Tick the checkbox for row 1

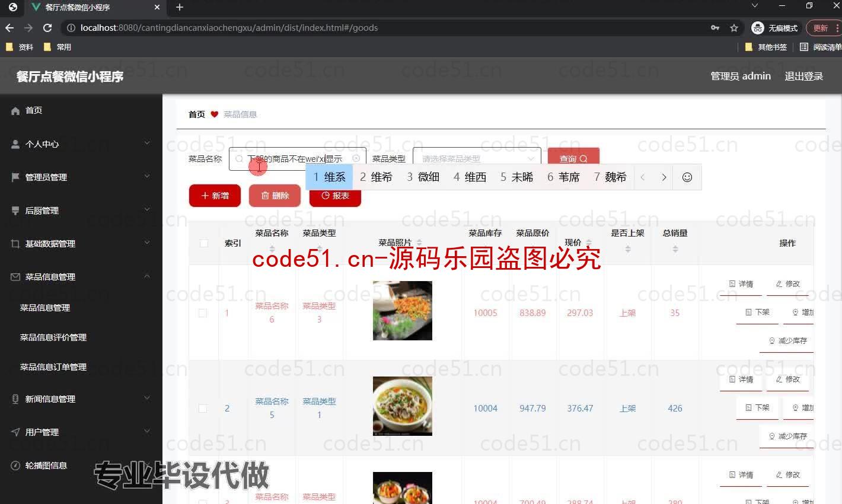tap(203, 313)
